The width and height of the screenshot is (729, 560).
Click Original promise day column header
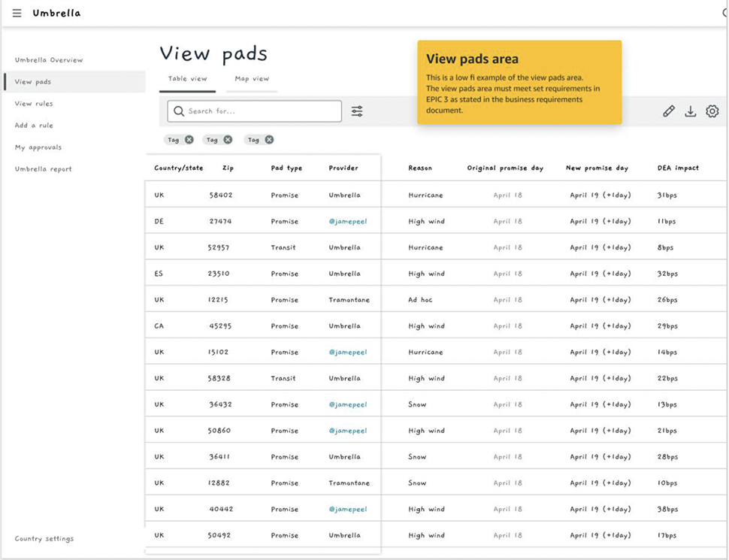point(505,168)
